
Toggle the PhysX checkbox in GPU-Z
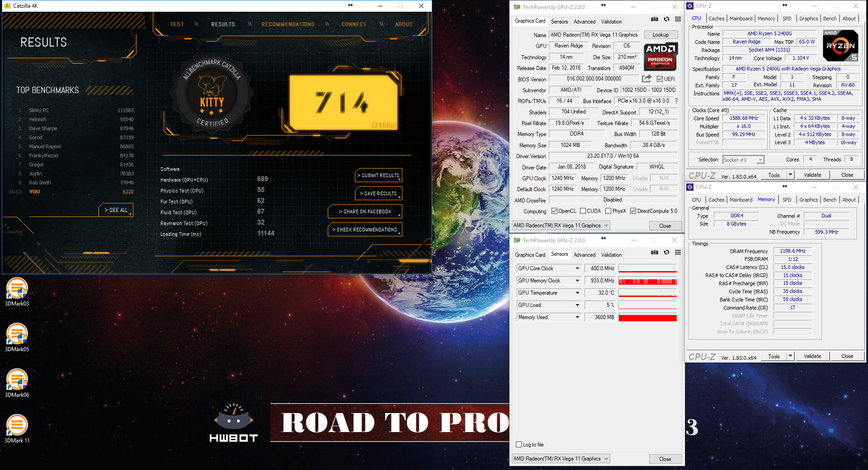click(609, 211)
